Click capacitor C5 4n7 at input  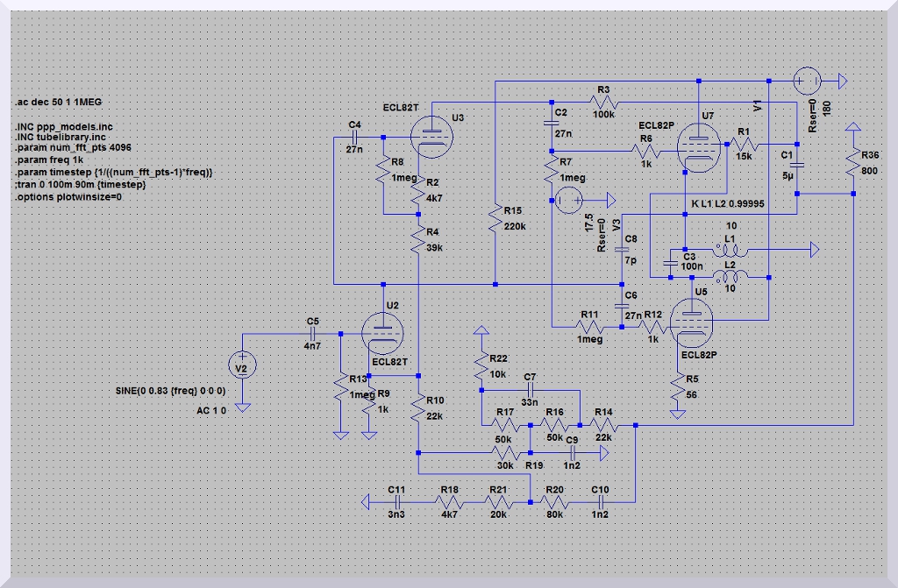(x=313, y=334)
